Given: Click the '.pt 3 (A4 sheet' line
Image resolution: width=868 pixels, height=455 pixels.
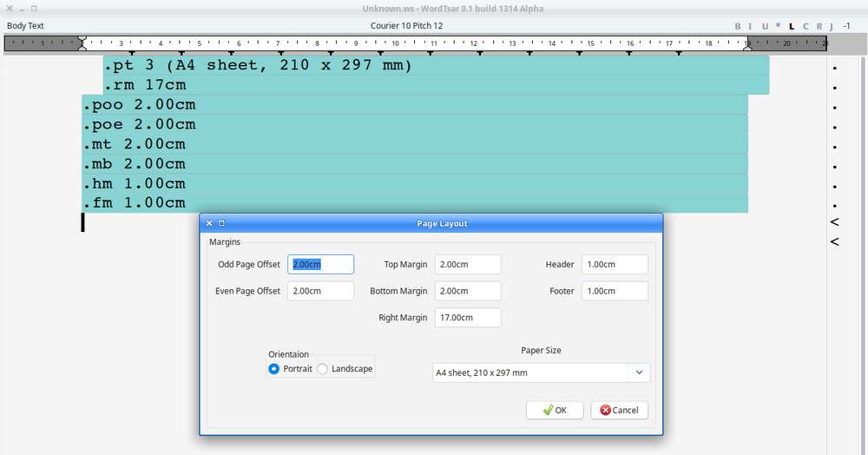Looking at the screenshot, I should click(x=437, y=65).
